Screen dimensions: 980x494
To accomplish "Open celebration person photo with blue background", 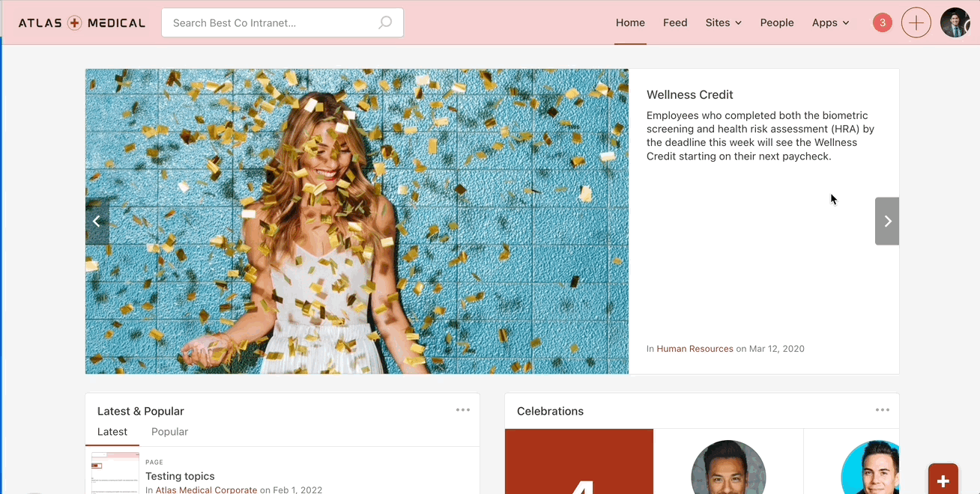I will [x=870, y=467].
